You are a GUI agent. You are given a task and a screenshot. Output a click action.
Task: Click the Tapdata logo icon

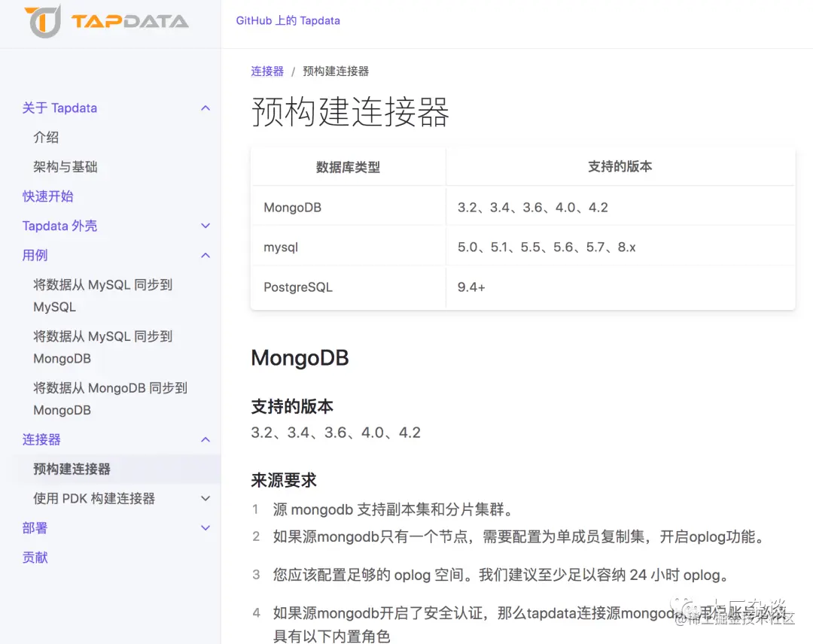tap(43, 22)
